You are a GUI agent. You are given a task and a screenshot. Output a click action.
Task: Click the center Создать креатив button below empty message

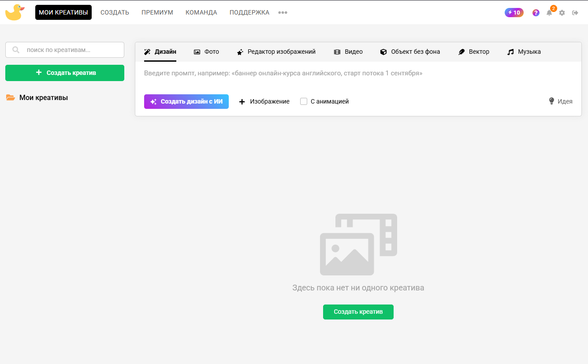click(x=358, y=312)
